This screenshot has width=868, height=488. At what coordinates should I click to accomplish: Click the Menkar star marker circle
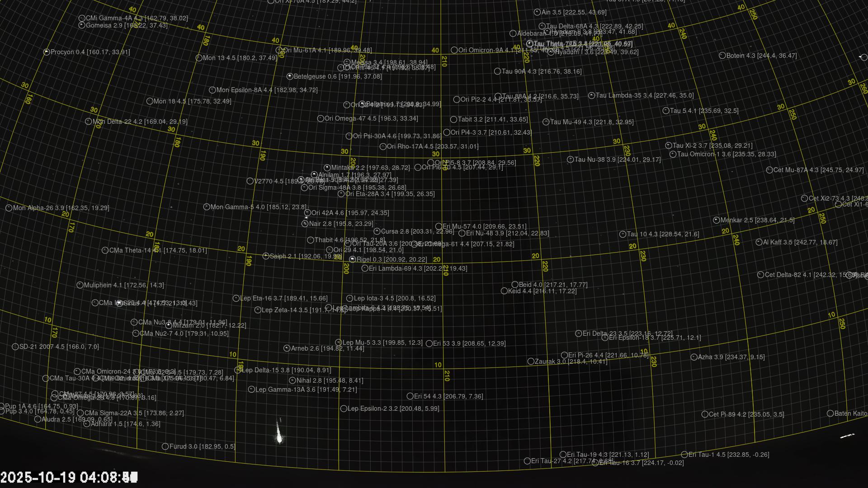(716, 221)
